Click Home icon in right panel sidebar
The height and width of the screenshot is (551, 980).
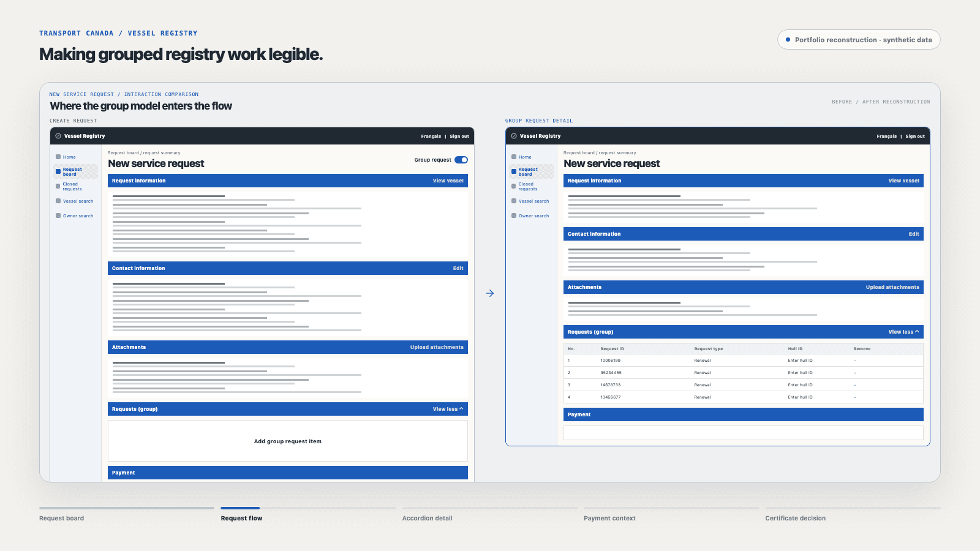(x=514, y=157)
